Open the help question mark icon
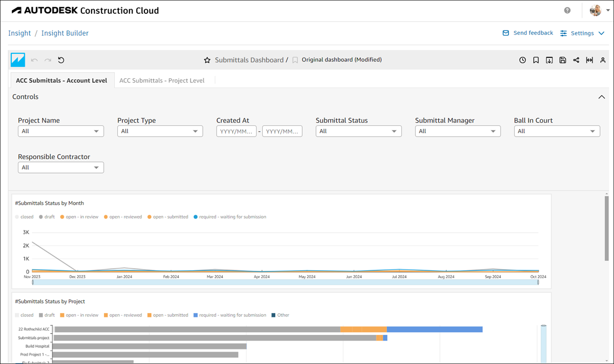Screen dimensions: 614x364 [x=567, y=11]
